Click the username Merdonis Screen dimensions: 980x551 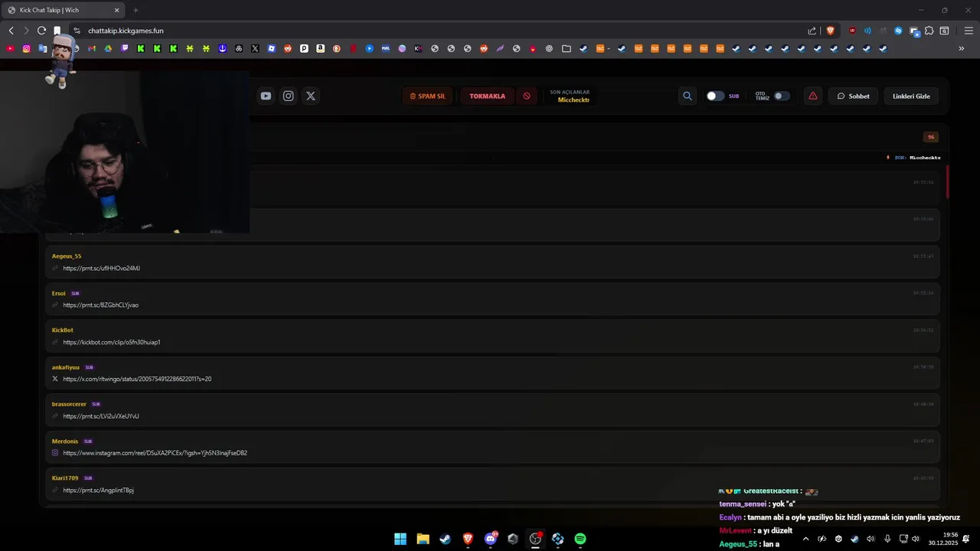click(65, 441)
